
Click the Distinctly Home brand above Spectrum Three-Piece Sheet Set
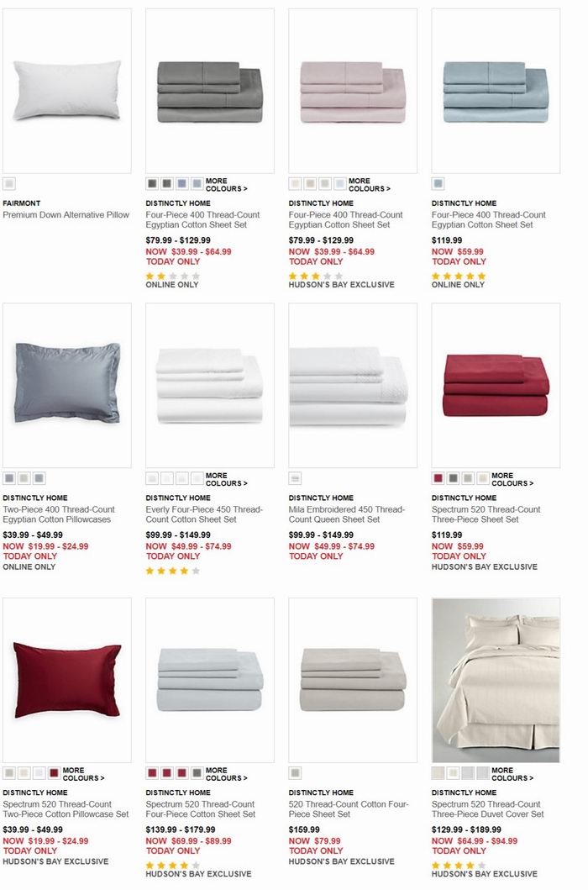click(464, 498)
